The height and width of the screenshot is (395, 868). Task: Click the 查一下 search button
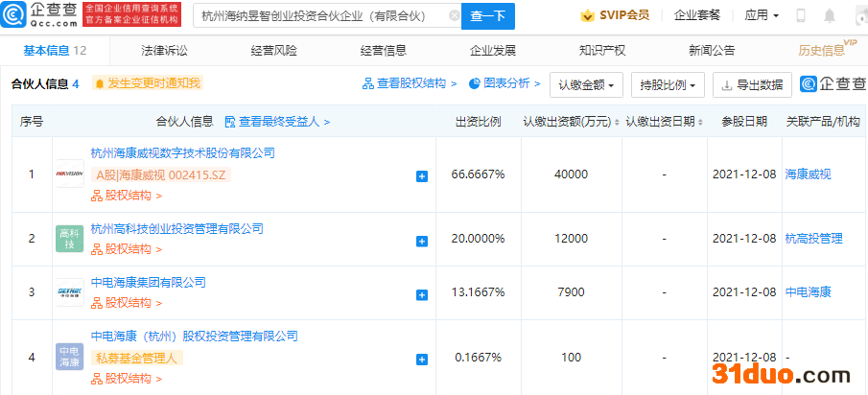coord(487,16)
